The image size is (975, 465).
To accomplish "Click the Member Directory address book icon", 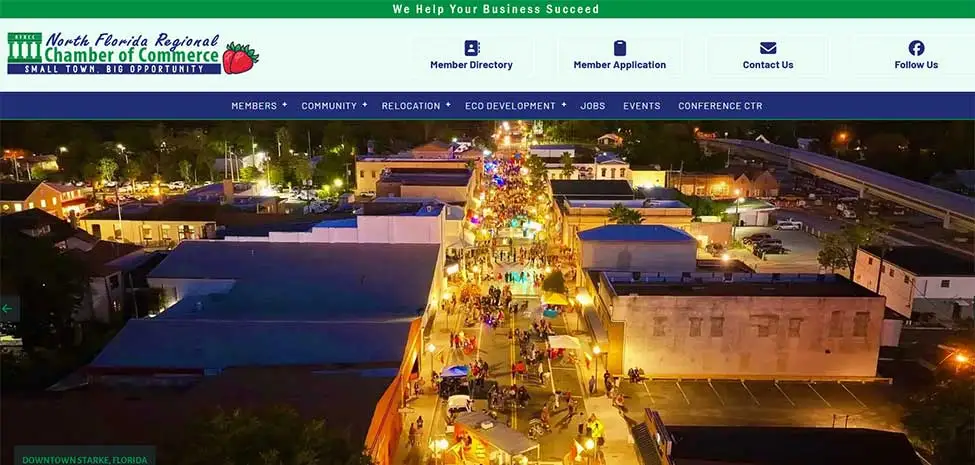I will tap(471, 48).
